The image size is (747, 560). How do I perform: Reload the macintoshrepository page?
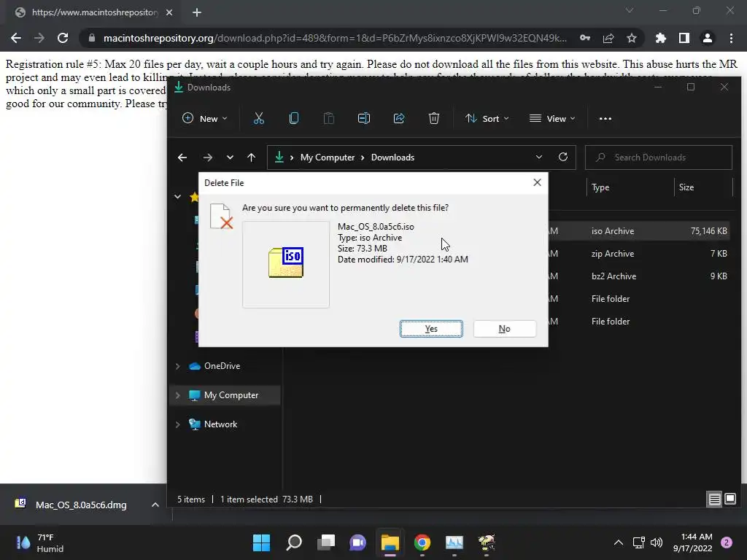tap(63, 38)
